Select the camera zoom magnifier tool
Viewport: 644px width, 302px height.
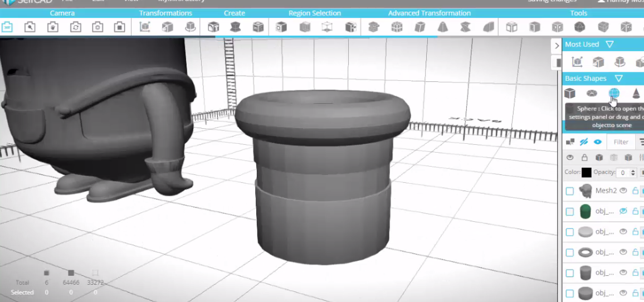point(30,27)
